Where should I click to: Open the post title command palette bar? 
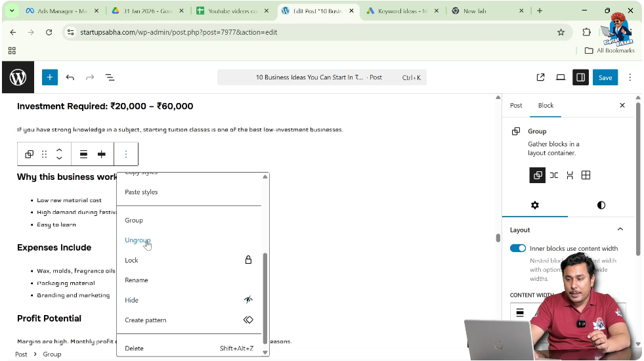(322, 77)
